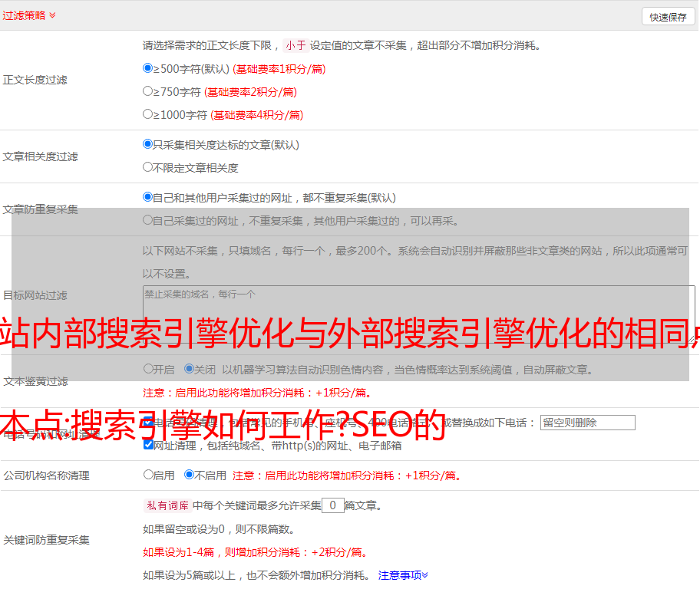Select ≥750字符 length option
The height and width of the screenshot is (589, 700).
147,91
